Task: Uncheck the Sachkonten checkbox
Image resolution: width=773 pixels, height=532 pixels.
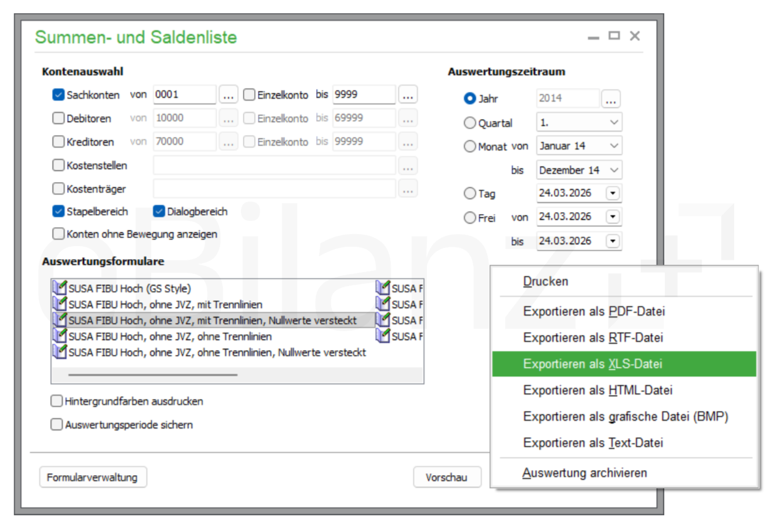Action: 59,95
